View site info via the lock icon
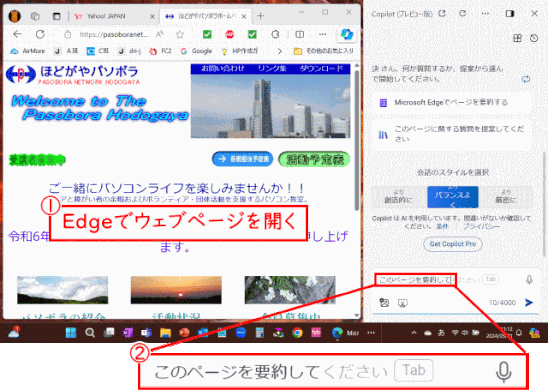 pos(68,34)
